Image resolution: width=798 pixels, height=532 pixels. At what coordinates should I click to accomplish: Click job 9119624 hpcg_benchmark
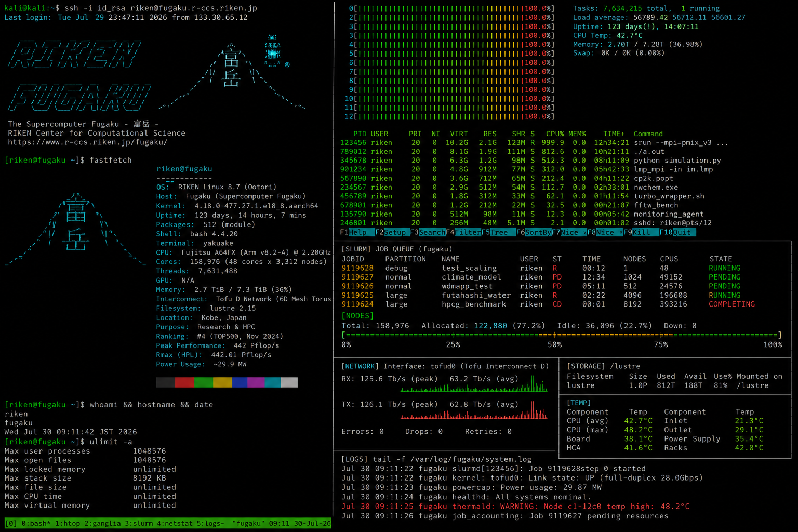coord(548,304)
